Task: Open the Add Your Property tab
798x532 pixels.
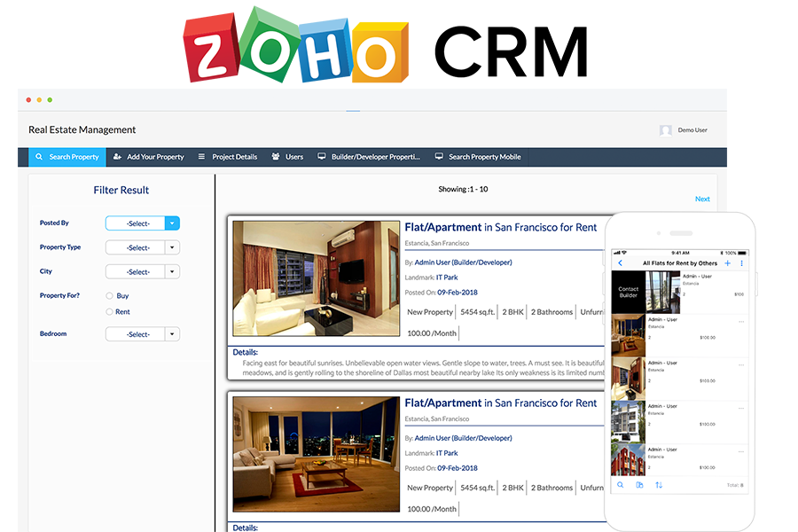Action: coord(149,157)
